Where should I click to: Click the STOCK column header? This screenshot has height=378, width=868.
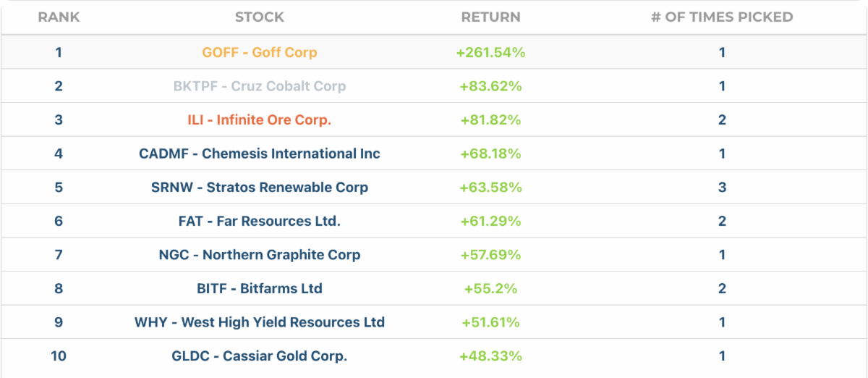[260, 17]
